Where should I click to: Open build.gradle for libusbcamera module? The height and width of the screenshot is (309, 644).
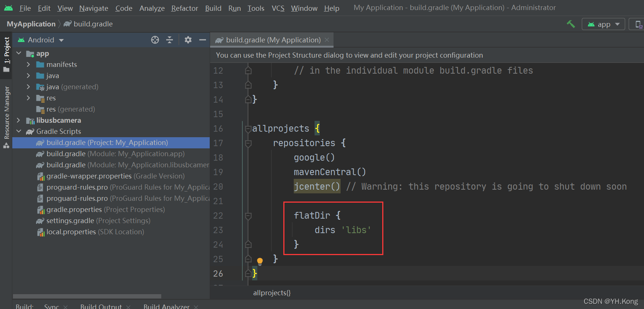tap(122, 165)
